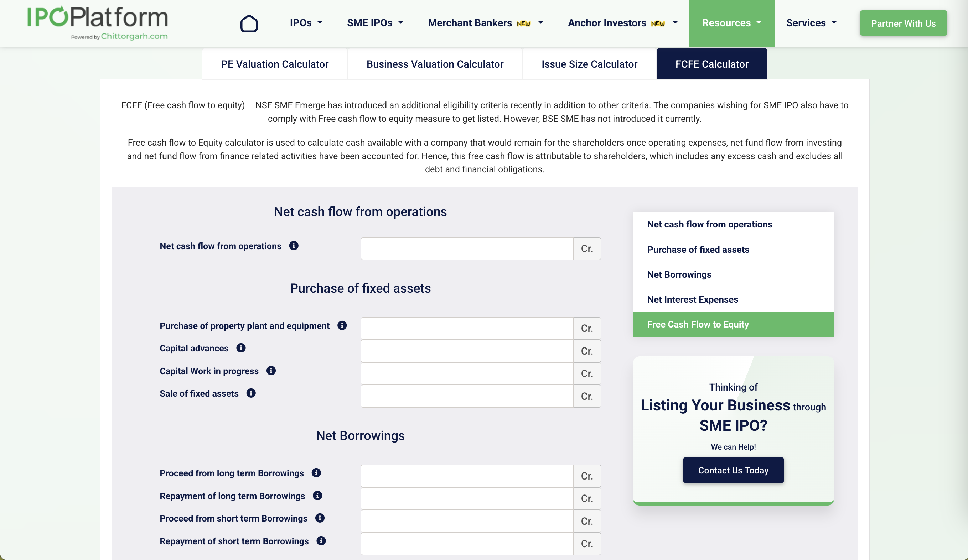Navigate to Net Borrowings section in sidebar
Screen dimensions: 968x560
pyautogui.click(x=680, y=274)
